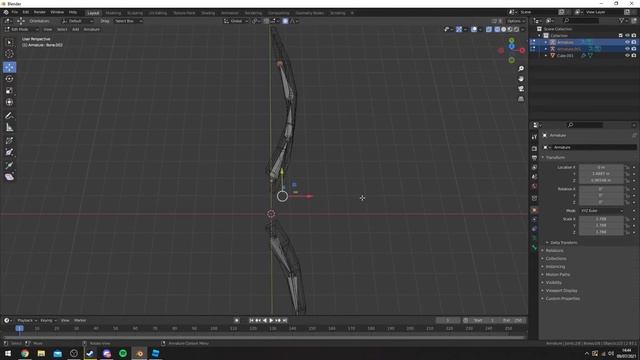Screen dimensions: 640x360
Task: Select the Shear tool
Action: pyautogui.click(x=9, y=177)
